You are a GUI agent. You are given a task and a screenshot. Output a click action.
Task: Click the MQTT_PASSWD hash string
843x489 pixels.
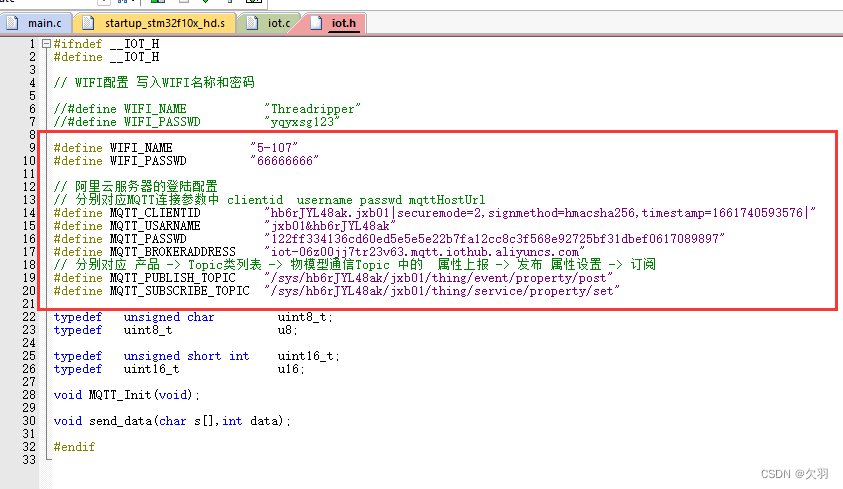(495, 239)
